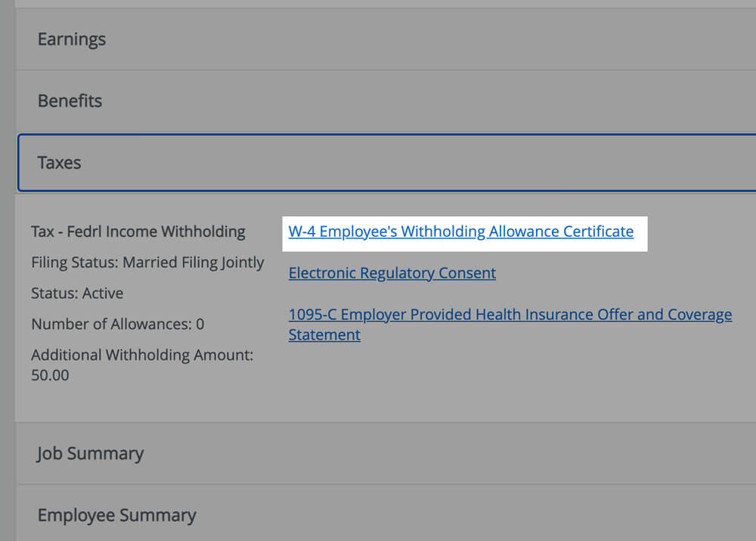
Task: Collapse the Taxes section header
Action: (x=378, y=163)
